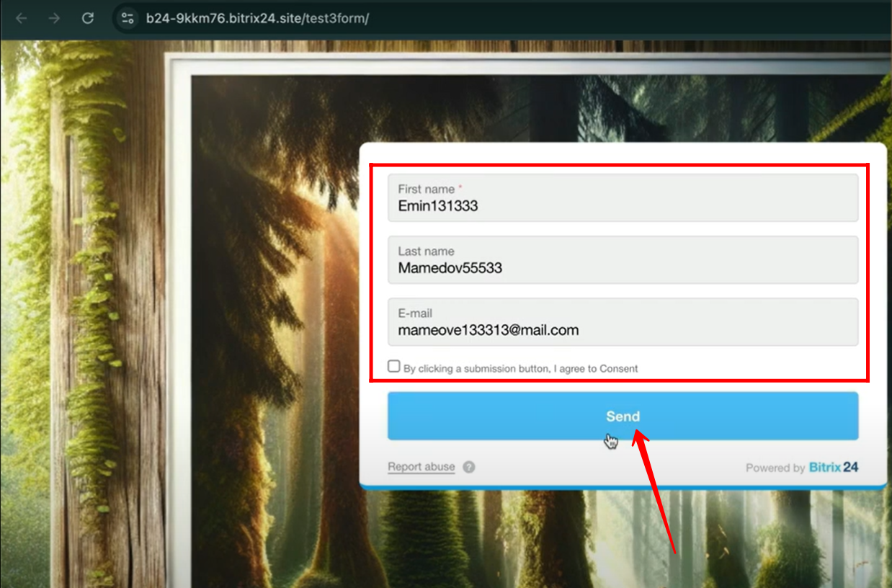
Task: Click the consent agreement text
Action: coord(521,368)
